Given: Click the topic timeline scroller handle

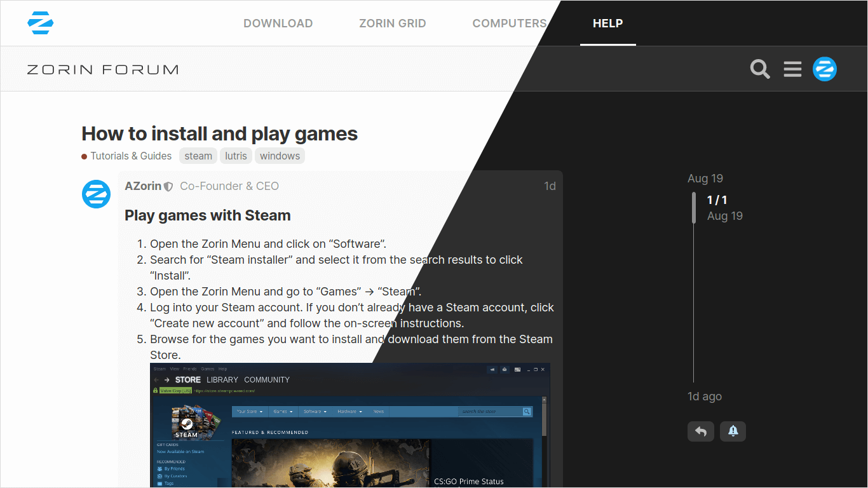Looking at the screenshot, I should [694, 208].
